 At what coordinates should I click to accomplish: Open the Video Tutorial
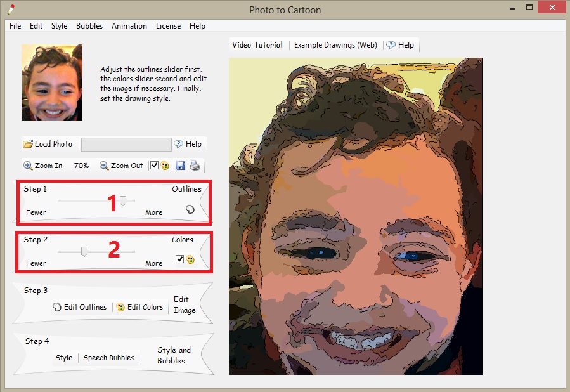tap(257, 45)
